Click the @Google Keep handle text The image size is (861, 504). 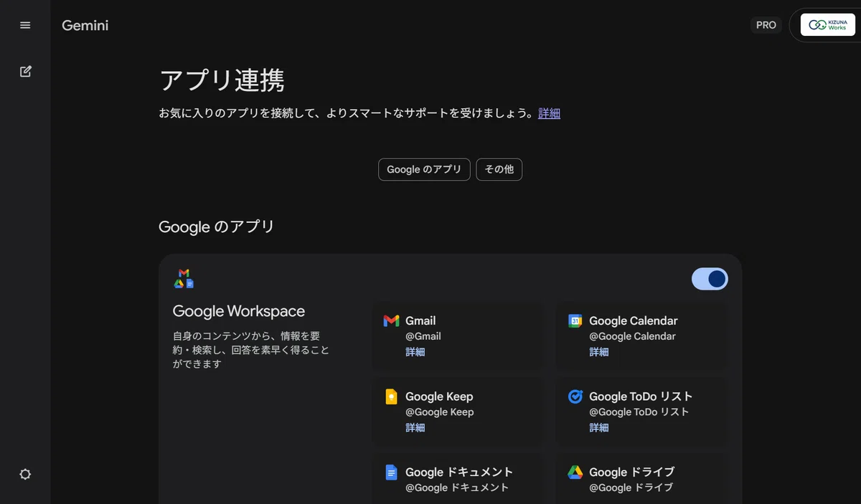pos(440,412)
